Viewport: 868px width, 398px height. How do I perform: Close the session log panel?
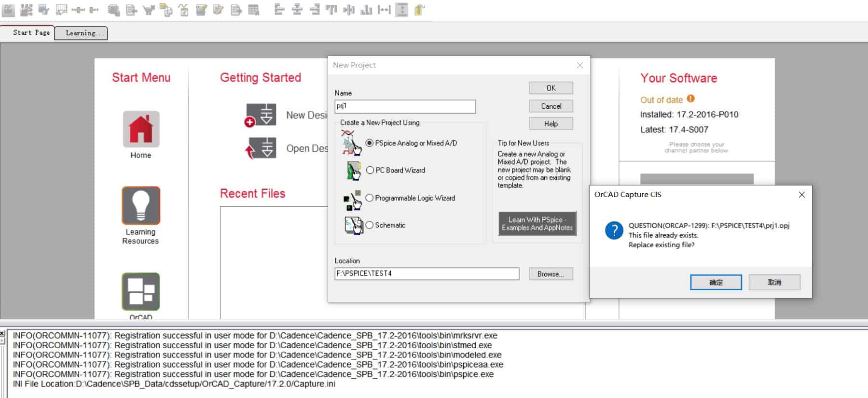(x=2, y=333)
